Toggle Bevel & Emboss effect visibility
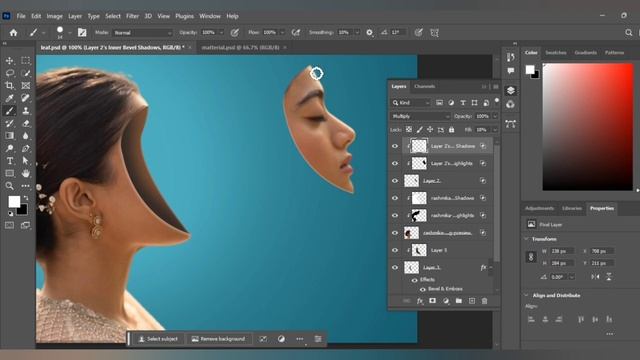The height and width of the screenshot is (360, 640). click(x=422, y=289)
